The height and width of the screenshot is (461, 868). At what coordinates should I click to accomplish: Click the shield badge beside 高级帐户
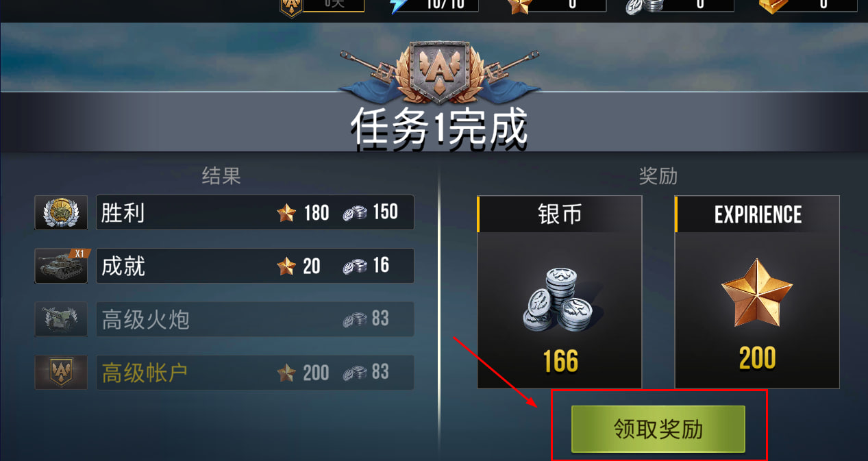click(61, 372)
